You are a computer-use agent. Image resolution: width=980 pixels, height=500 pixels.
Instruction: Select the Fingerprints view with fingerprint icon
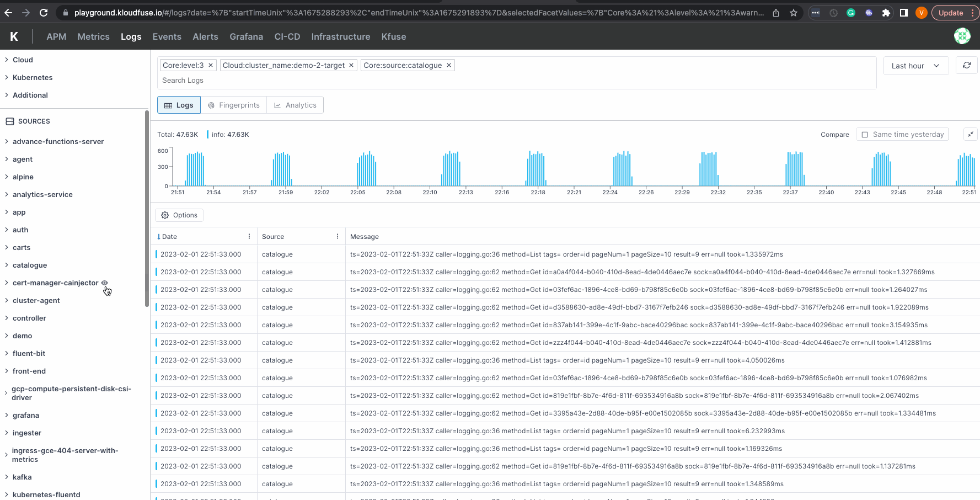point(234,105)
